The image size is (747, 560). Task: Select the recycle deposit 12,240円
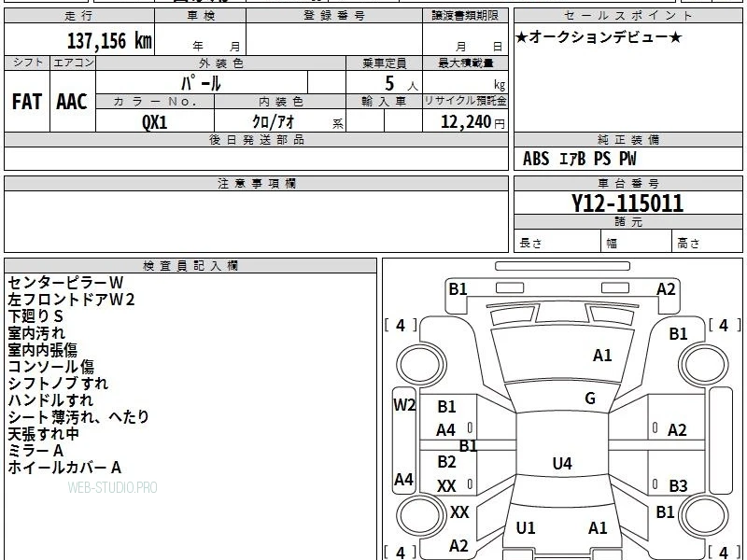pyautogui.click(x=472, y=122)
